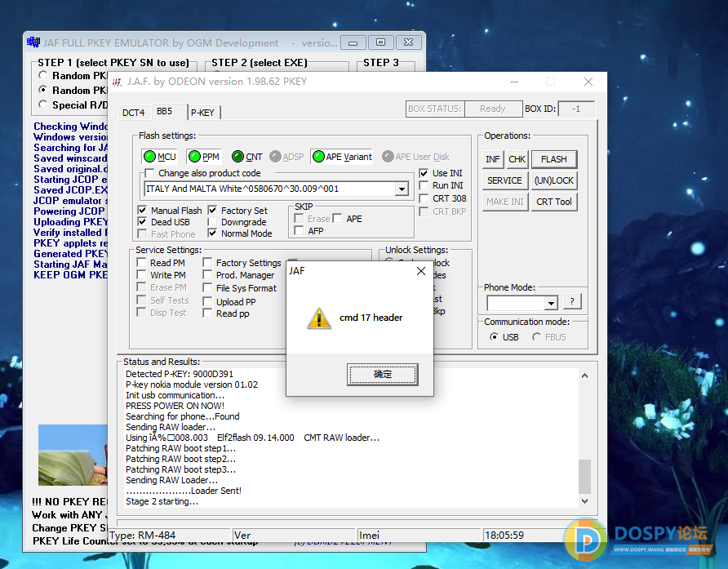Enable SKIP AFP checkbox

(x=300, y=231)
